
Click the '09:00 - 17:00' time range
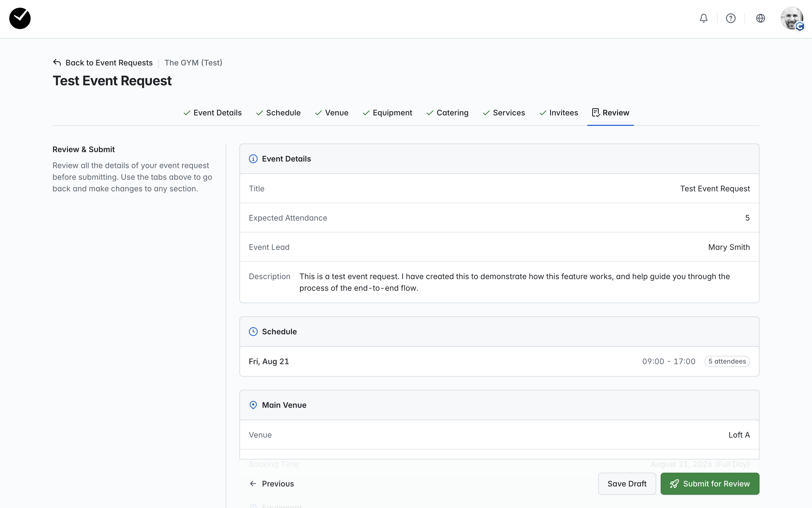[669, 361]
